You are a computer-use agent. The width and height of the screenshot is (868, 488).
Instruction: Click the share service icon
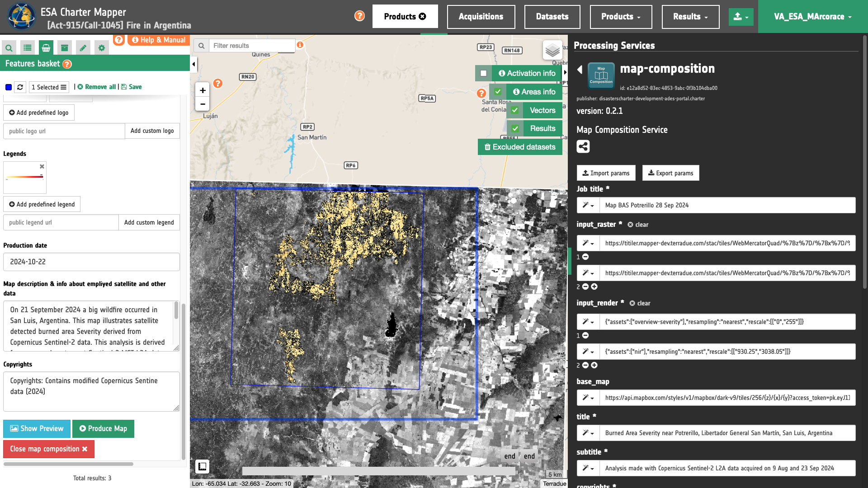(583, 146)
